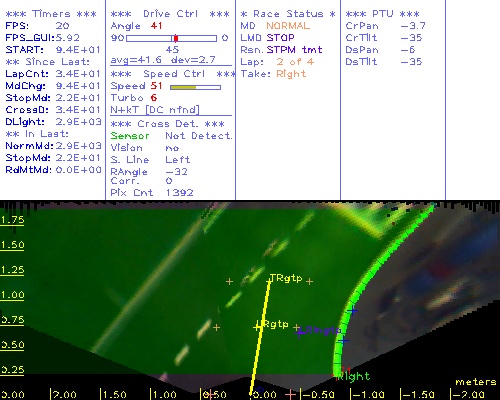500x400 pixels.
Task: Click the upper blue cross on green curve
Action: pyautogui.click(x=353, y=311)
